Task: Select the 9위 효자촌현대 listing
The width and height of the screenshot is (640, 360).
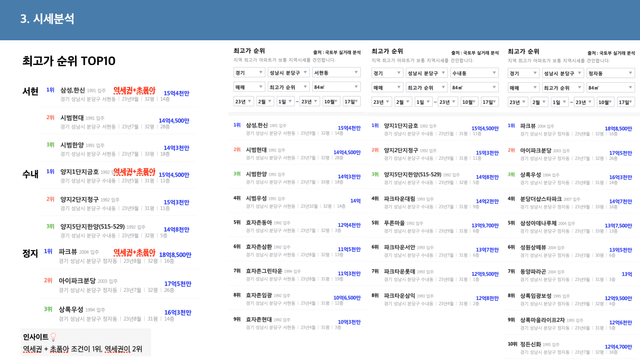Action: [297, 323]
